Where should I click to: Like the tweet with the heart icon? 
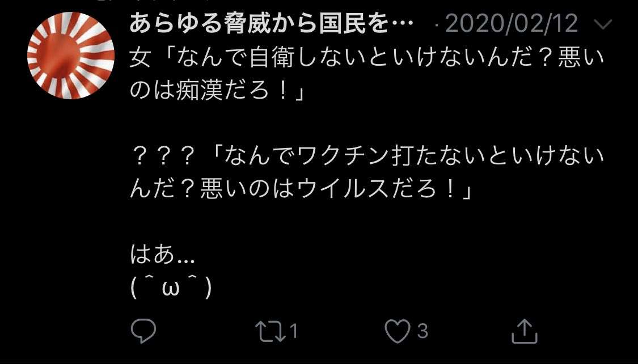pos(398,331)
